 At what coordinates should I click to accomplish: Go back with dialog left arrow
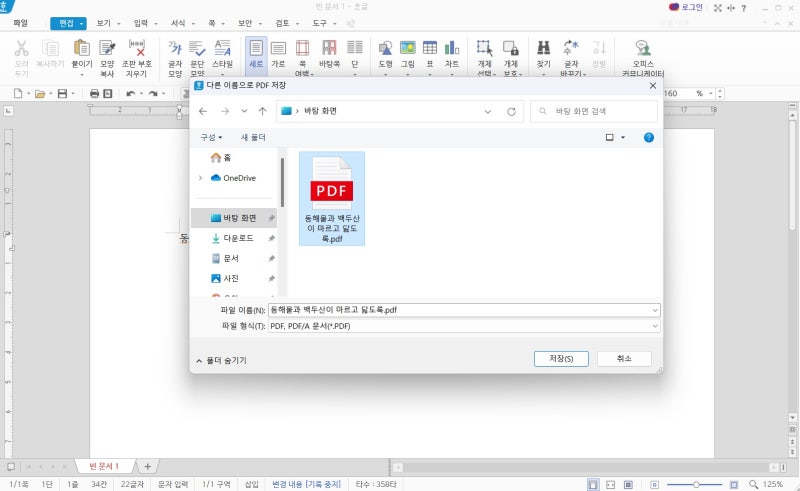(203, 111)
